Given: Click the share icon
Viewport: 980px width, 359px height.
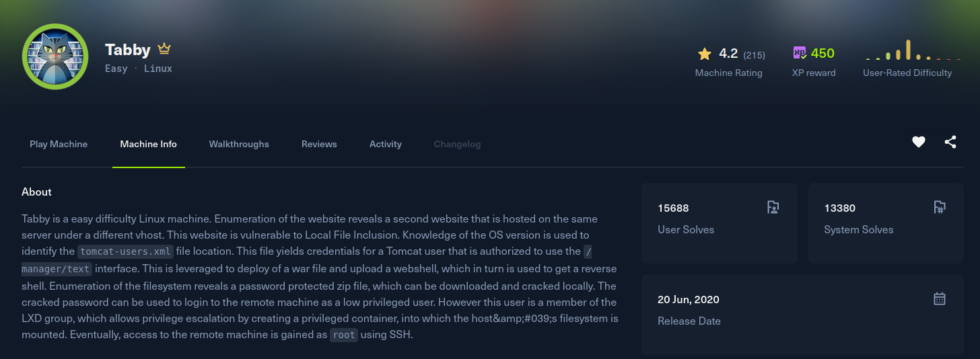Looking at the screenshot, I should pos(950,142).
